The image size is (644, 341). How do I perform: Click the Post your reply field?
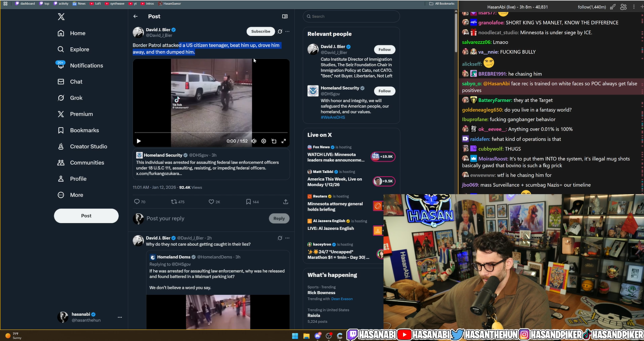(x=206, y=218)
